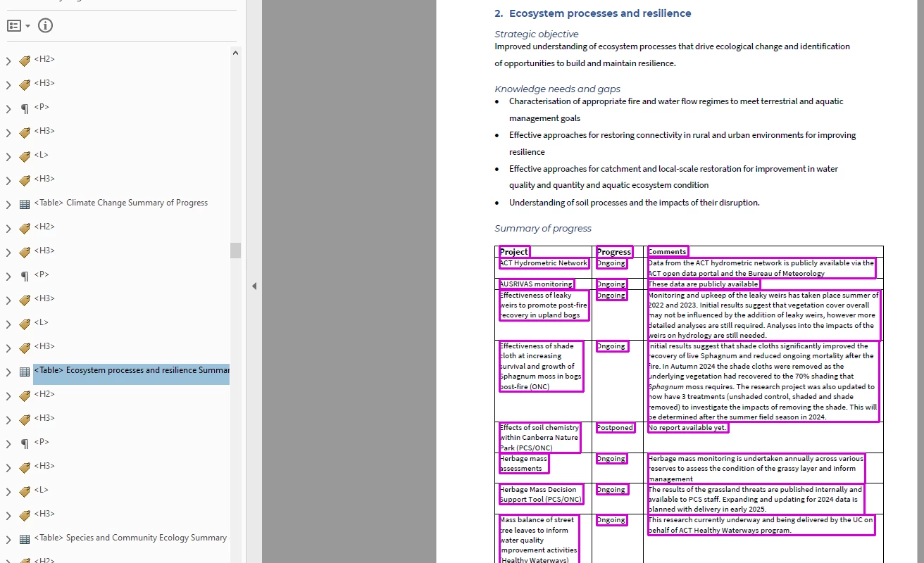924x563 pixels.
Task: Click the 'Project' table header cell
Action: click(x=514, y=251)
